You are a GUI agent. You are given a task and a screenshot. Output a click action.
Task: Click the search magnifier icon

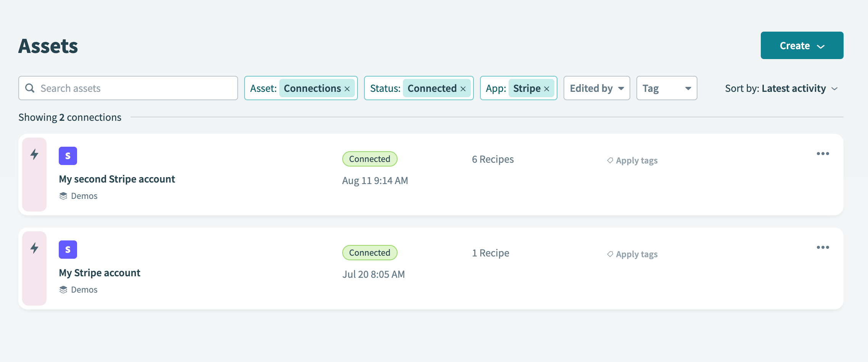pyautogui.click(x=30, y=88)
